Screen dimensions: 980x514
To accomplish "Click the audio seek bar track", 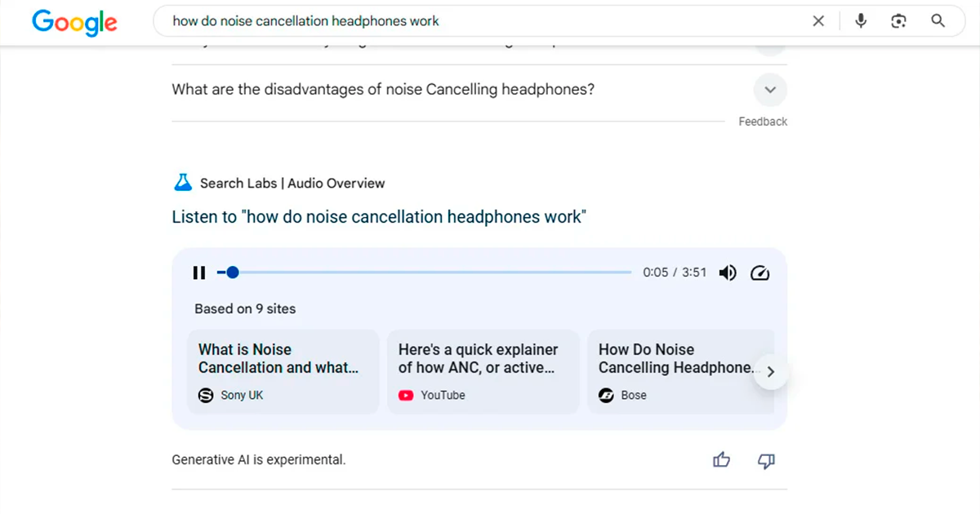I will (425, 273).
